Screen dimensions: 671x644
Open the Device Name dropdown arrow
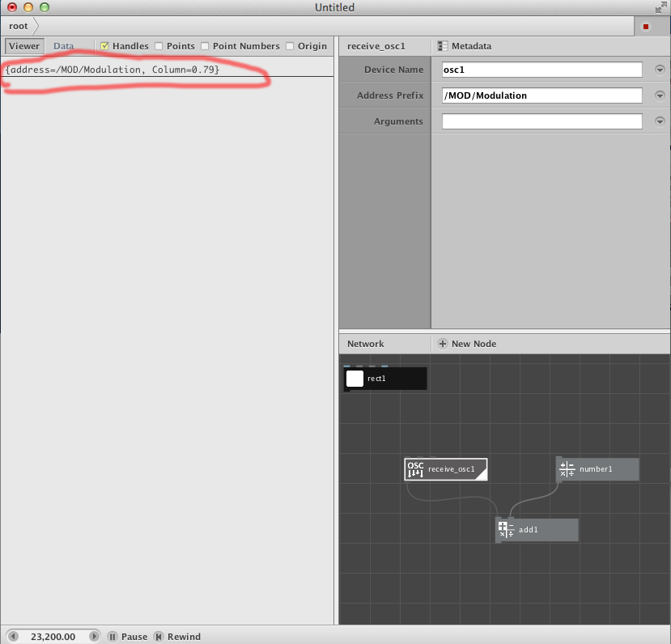click(x=660, y=70)
